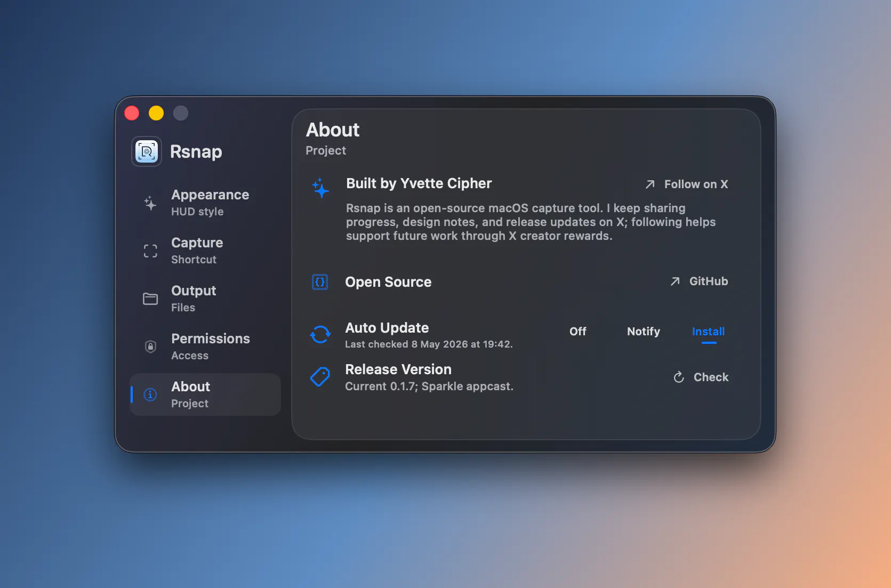Open the GitHub repository link

coord(699,281)
